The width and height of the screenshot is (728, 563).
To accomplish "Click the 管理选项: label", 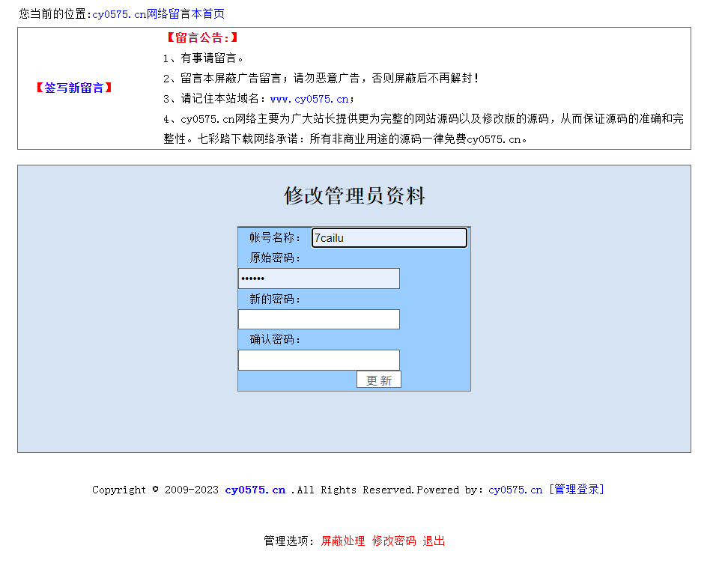I will (x=289, y=541).
